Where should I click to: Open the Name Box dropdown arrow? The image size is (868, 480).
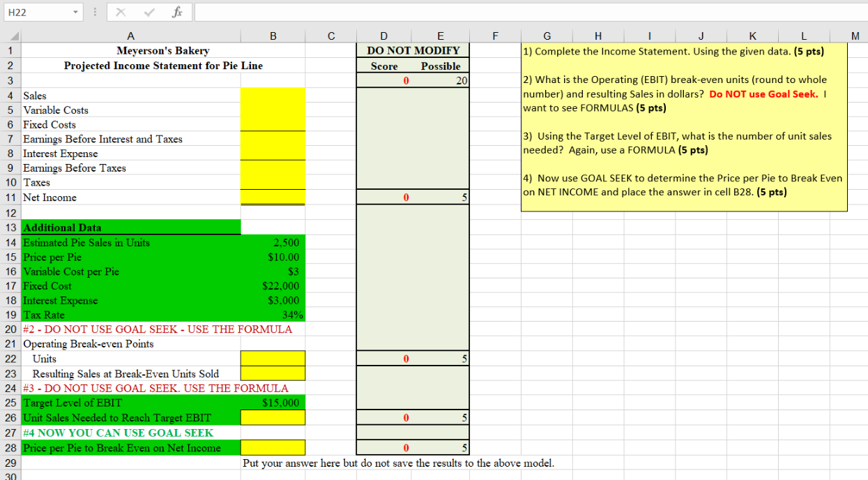point(75,11)
